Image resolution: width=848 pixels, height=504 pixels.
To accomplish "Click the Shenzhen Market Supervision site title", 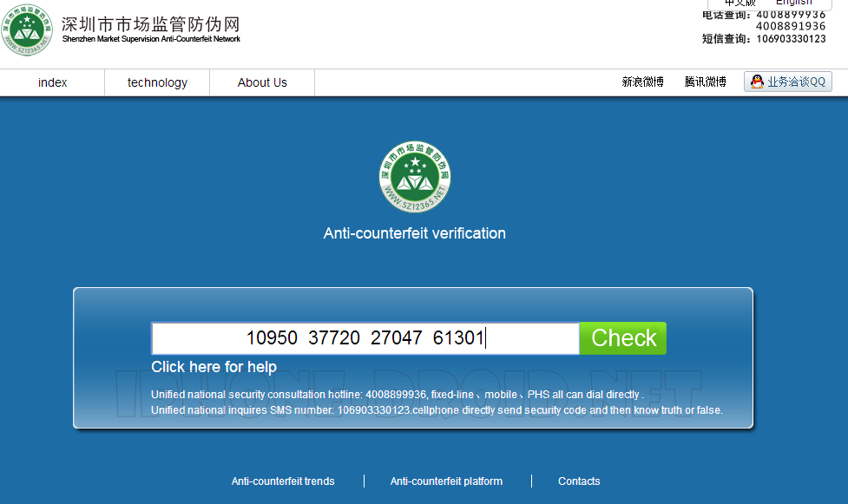I will coord(150,26).
